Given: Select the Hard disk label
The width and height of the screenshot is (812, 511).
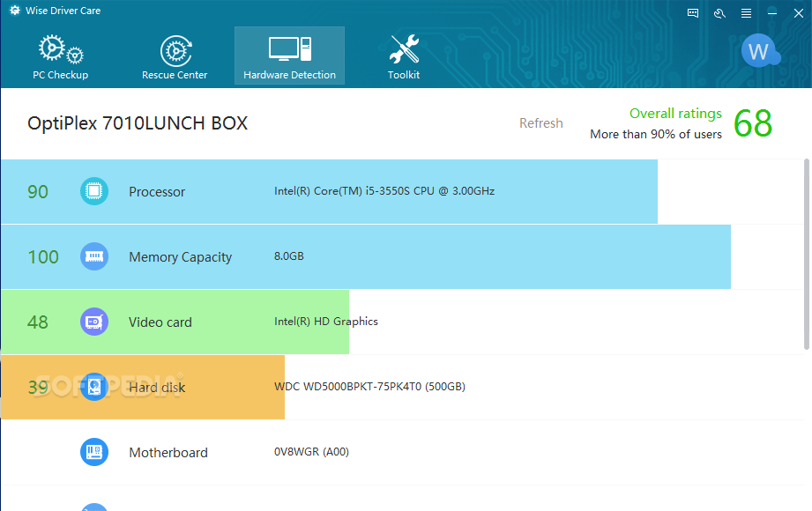Looking at the screenshot, I should click(157, 388).
